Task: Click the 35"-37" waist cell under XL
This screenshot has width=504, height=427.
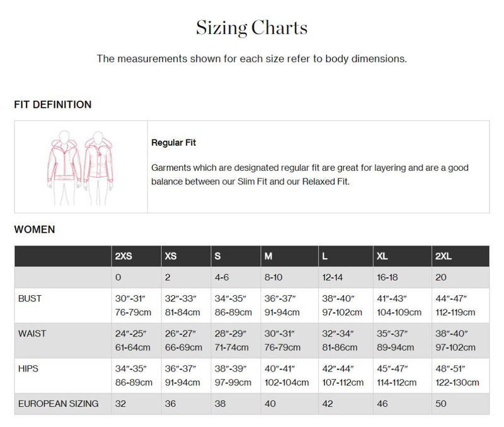Action: pos(403,341)
